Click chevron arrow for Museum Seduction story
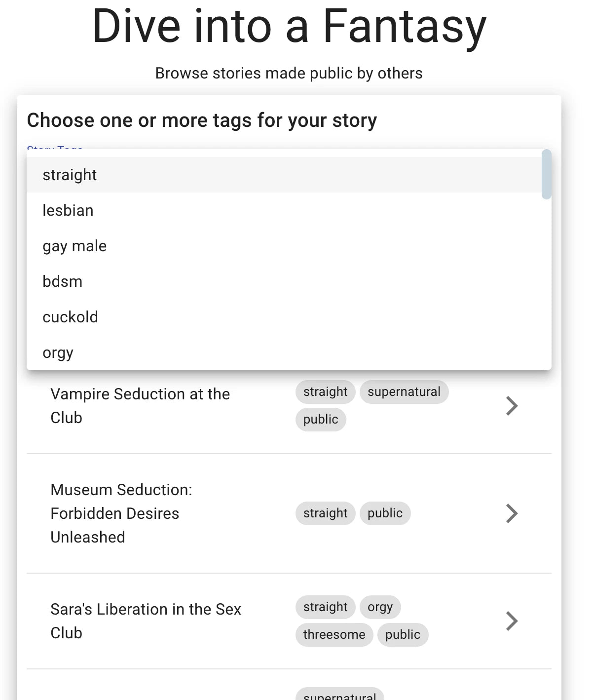 [512, 513]
